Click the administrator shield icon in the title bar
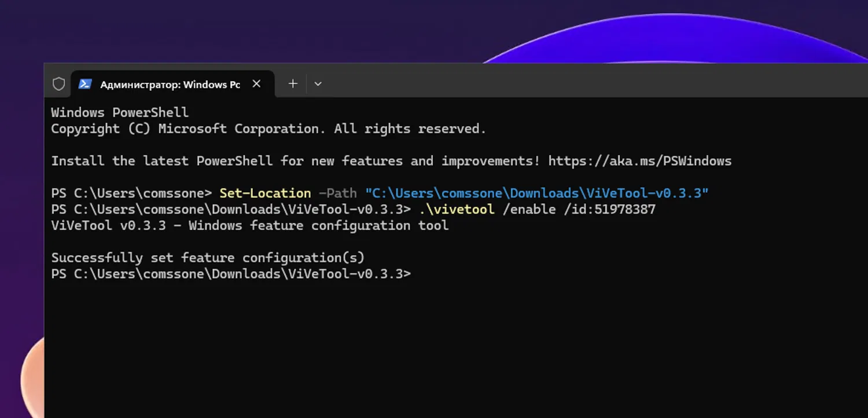This screenshot has width=868, height=418. 58,84
